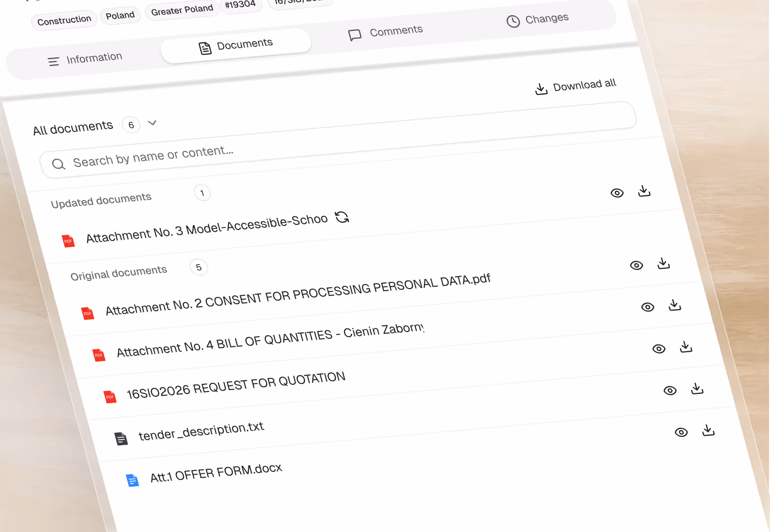Expand the All documents chevron dropdown
This screenshot has width=770, height=532.
(x=152, y=123)
